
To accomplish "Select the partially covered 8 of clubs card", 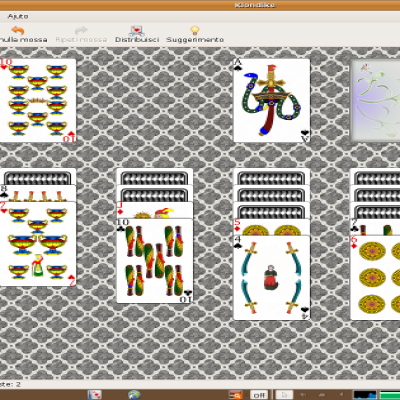I will pos(38,193).
